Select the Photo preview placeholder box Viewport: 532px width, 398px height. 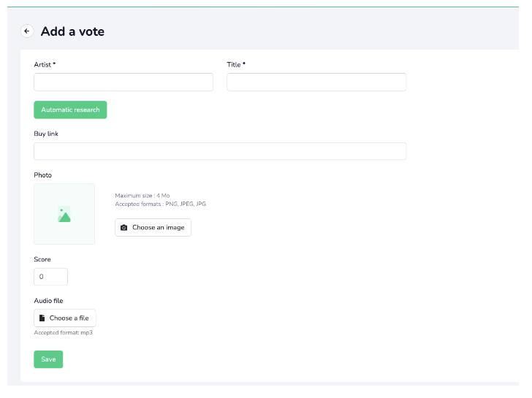pyautogui.click(x=64, y=214)
